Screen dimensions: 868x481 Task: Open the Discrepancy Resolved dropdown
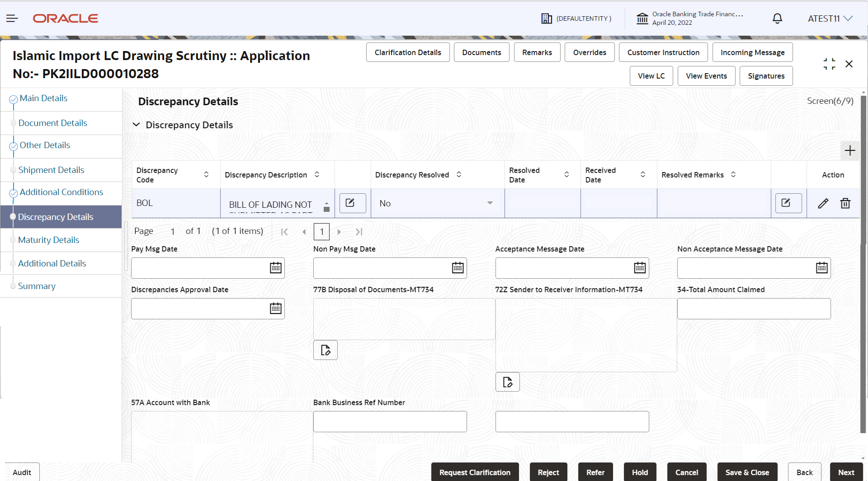click(490, 203)
